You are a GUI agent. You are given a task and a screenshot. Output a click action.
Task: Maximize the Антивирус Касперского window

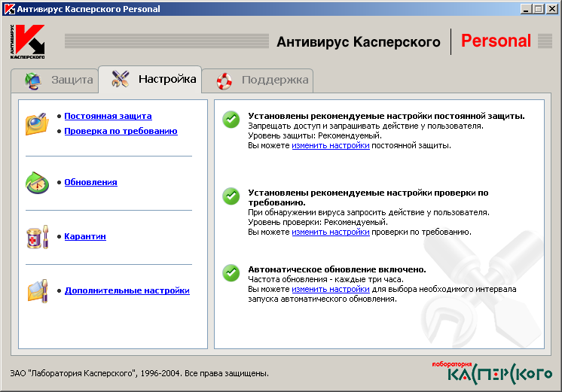pyautogui.click(x=538, y=9)
